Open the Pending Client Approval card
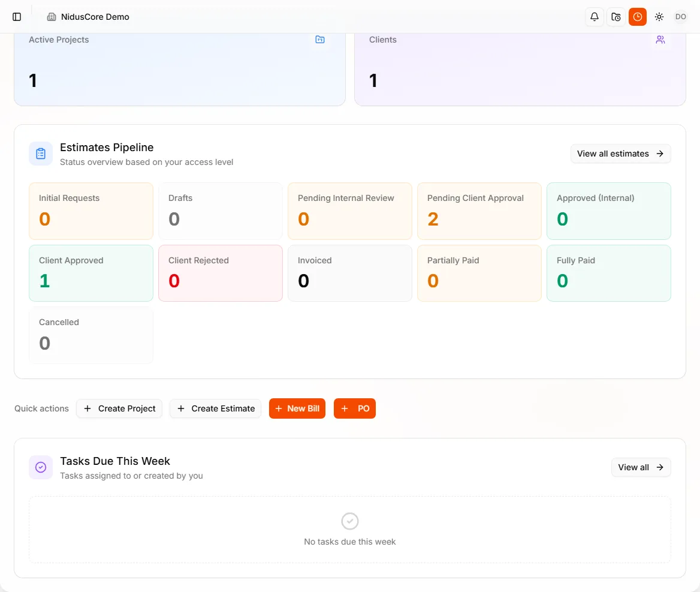Screen dimensions: 700x592 pyautogui.click(x=479, y=211)
